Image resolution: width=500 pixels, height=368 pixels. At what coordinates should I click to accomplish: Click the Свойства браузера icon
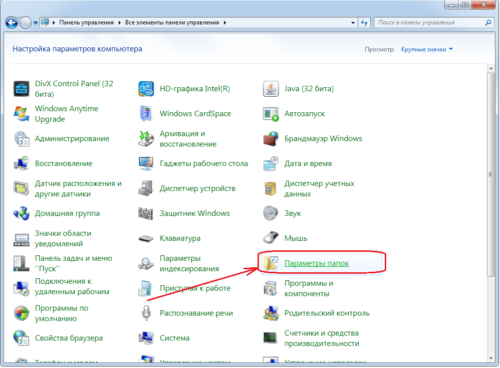coord(21,338)
